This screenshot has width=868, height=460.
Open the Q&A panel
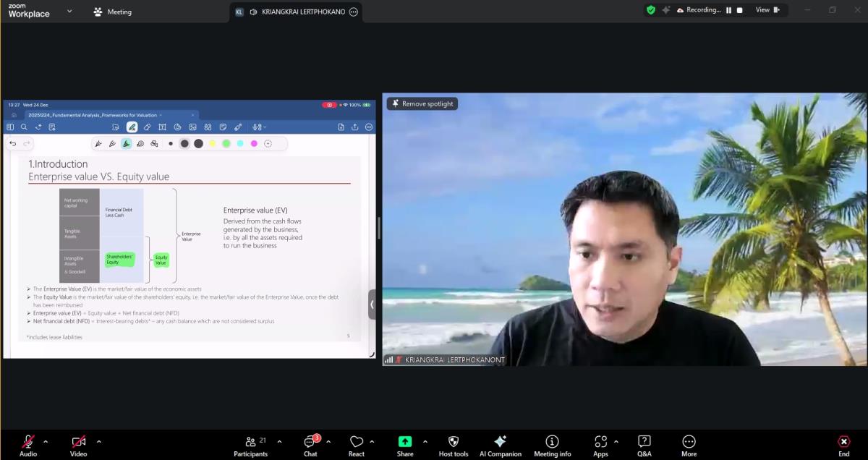[644, 445]
